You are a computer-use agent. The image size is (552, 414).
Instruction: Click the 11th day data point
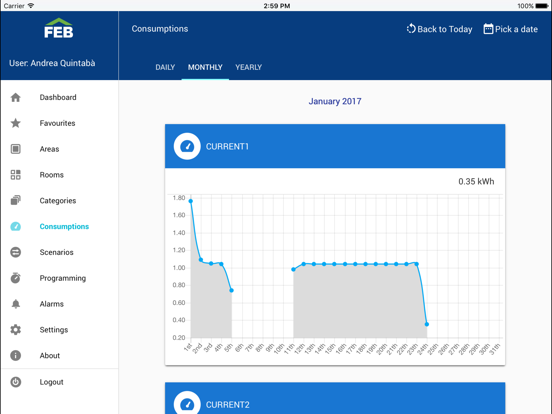pyautogui.click(x=293, y=269)
